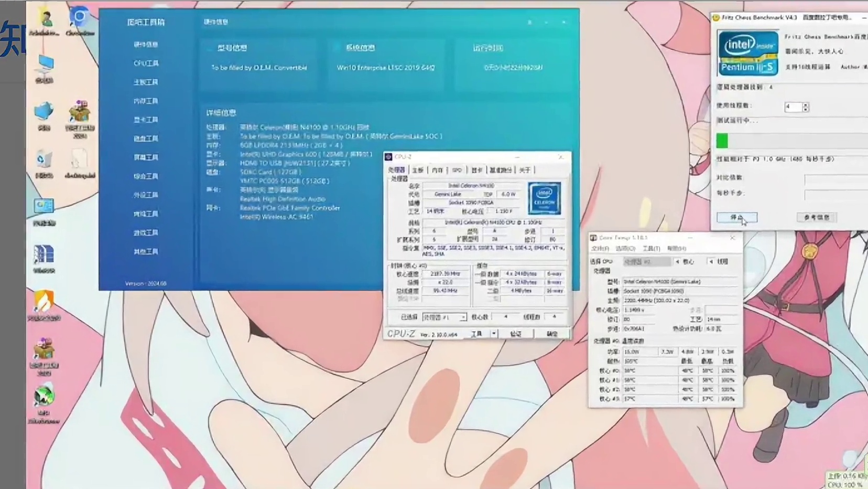Click the Intel Celeron badge in CPU-Z

tap(545, 199)
